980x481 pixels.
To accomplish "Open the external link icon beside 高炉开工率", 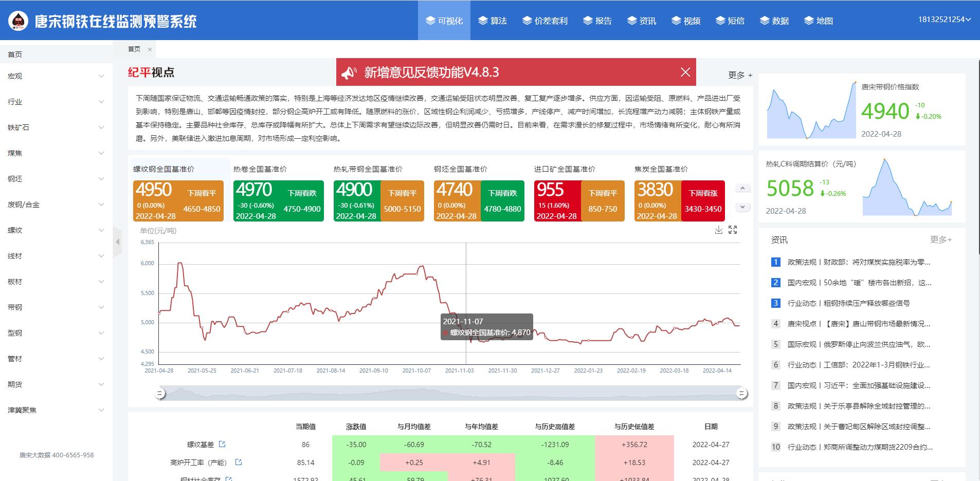I will point(238,462).
